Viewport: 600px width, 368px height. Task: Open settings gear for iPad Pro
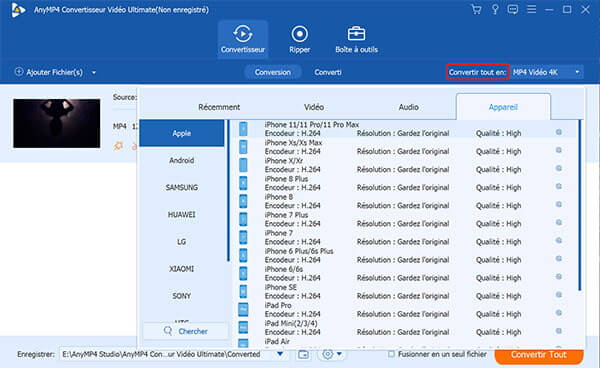559,313
